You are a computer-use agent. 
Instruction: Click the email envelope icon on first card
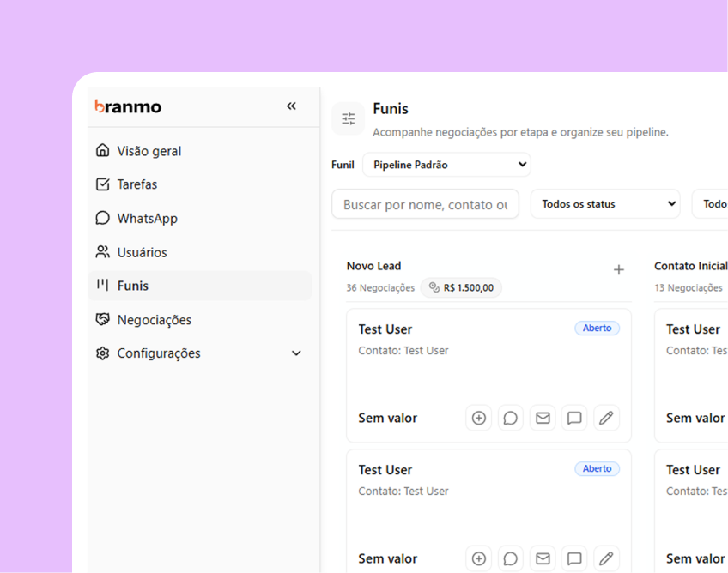click(x=543, y=418)
